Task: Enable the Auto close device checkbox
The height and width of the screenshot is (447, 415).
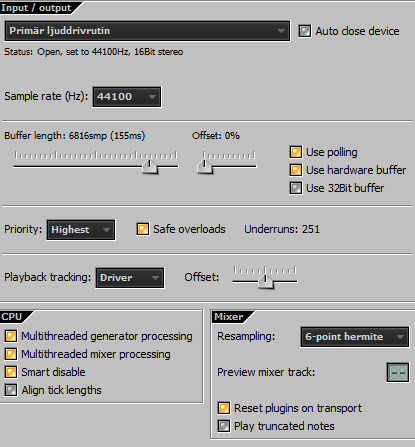Action: point(305,31)
